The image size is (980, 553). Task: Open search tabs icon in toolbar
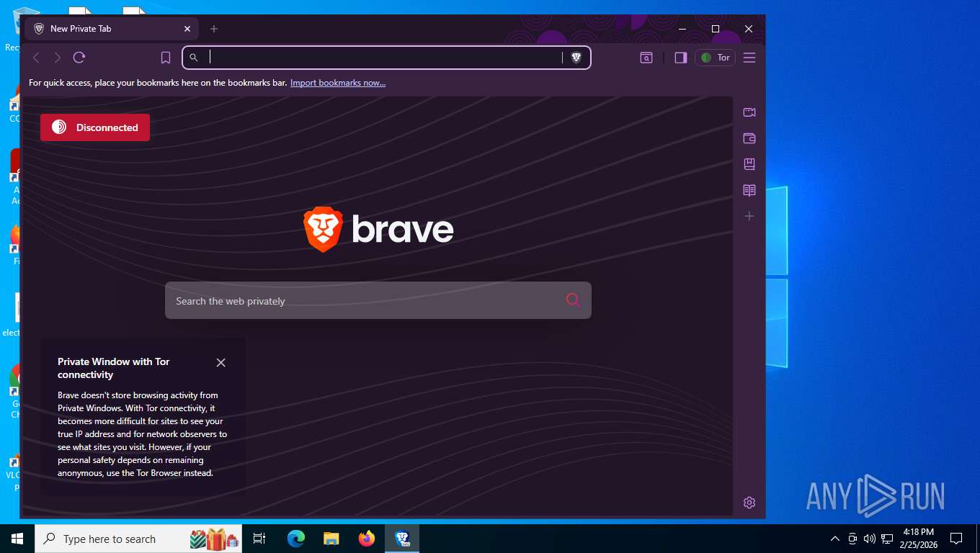(646, 58)
